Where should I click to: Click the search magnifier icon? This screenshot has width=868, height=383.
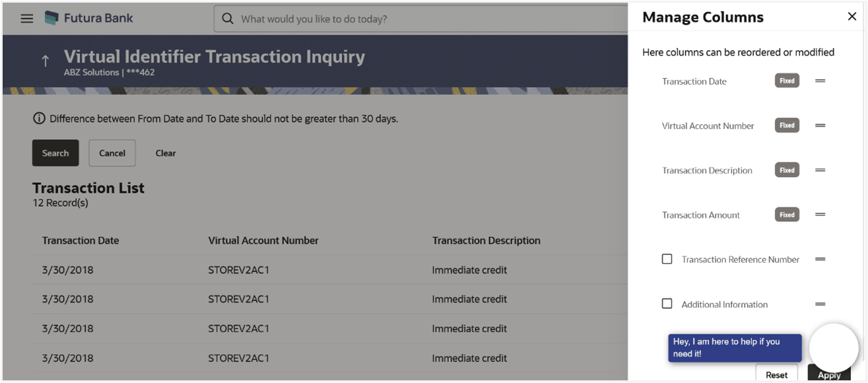(x=228, y=18)
